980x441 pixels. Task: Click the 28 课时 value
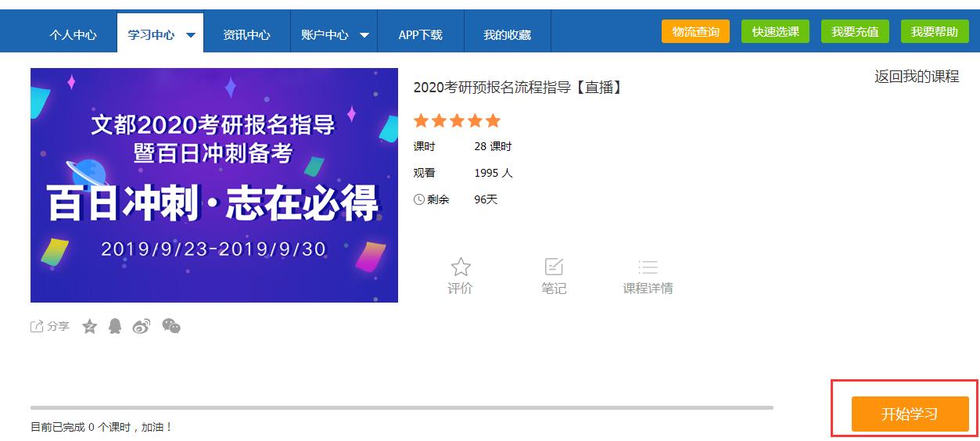tap(493, 147)
